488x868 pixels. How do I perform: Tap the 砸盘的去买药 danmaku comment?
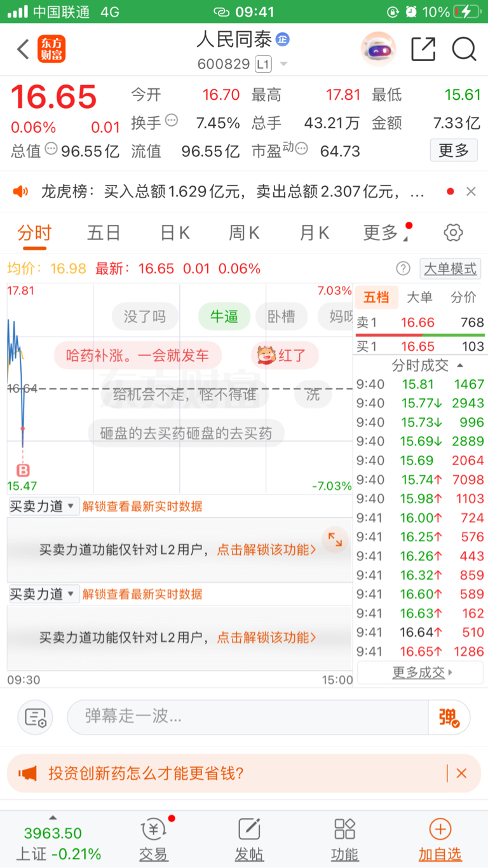click(x=186, y=433)
